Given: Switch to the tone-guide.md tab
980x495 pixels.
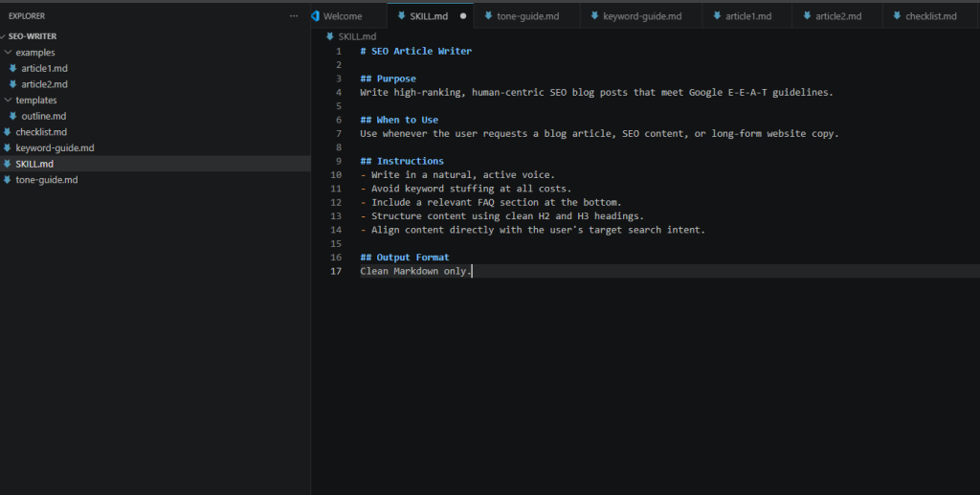Looking at the screenshot, I should click(526, 16).
